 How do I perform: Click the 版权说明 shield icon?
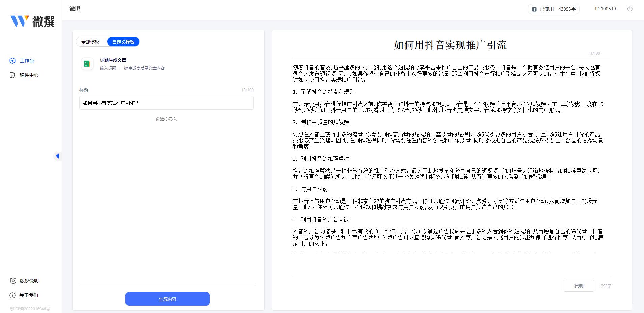click(12, 281)
